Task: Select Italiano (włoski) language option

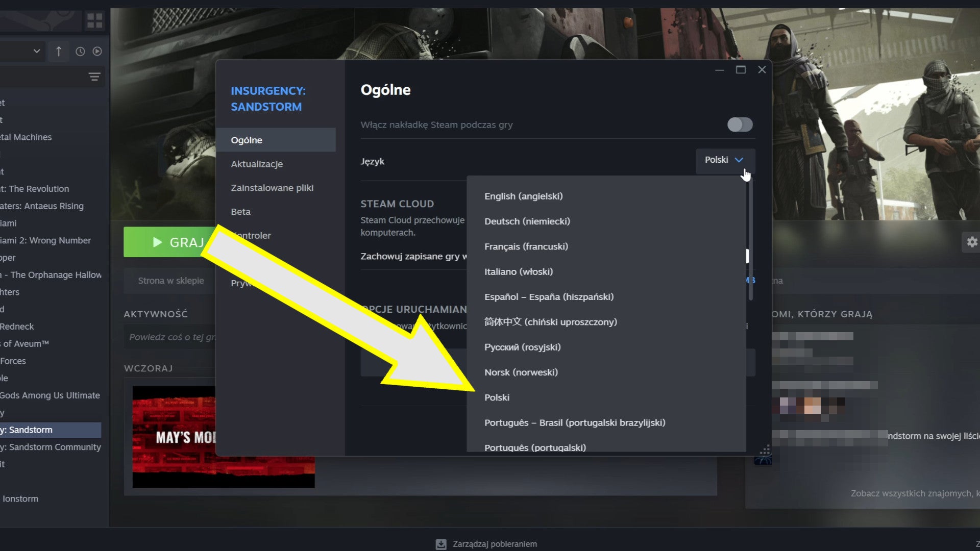Action: tap(518, 271)
